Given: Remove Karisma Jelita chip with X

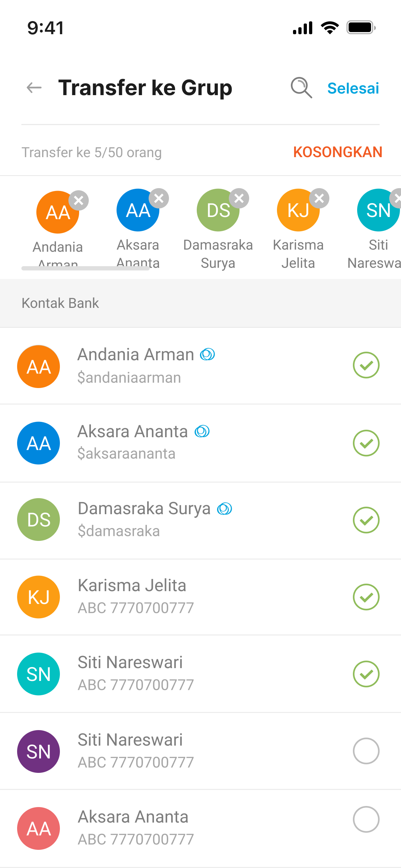Looking at the screenshot, I should pyautogui.click(x=319, y=198).
